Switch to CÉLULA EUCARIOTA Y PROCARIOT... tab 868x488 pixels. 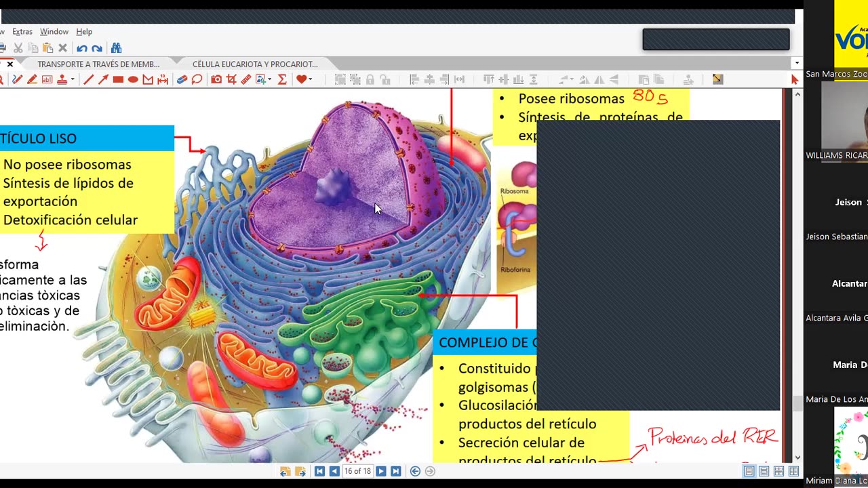point(255,64)
